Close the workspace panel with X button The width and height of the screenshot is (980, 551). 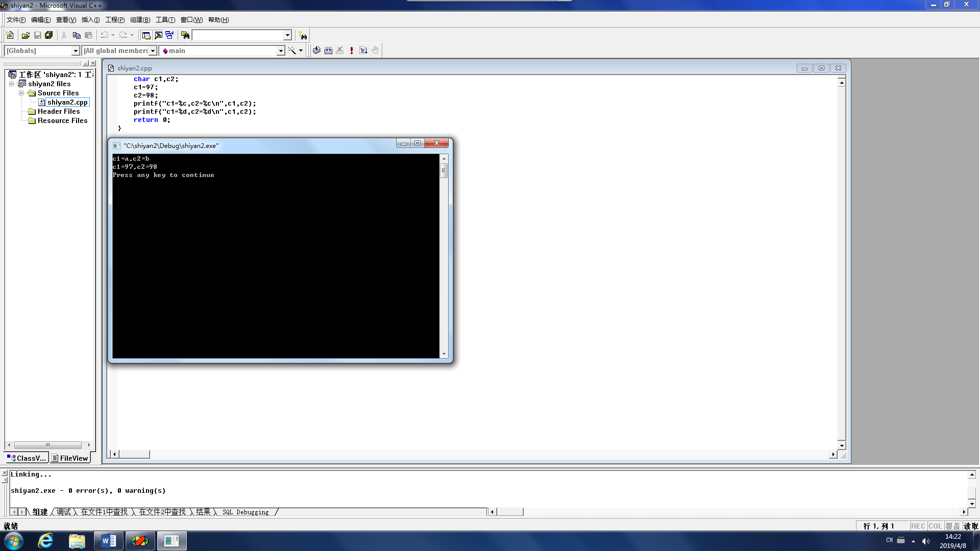93,63
